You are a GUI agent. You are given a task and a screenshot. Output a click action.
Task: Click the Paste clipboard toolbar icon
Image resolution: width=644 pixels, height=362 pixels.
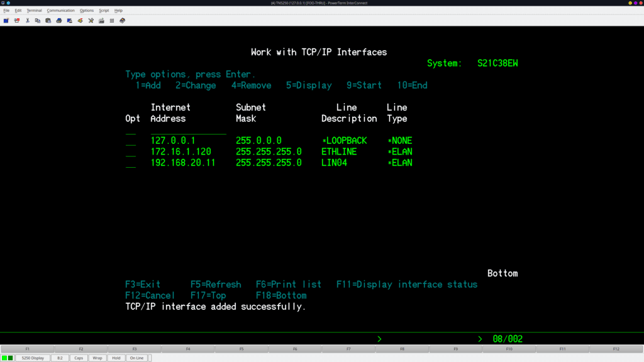click(48, 21)
